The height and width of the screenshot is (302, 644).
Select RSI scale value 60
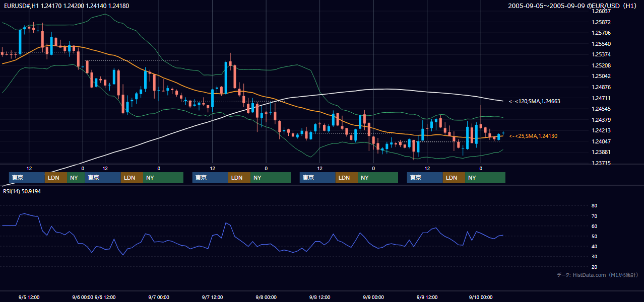[595, 226]
